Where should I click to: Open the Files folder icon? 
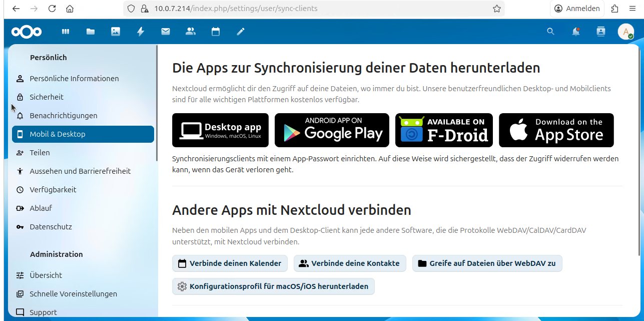pos(91,32)
